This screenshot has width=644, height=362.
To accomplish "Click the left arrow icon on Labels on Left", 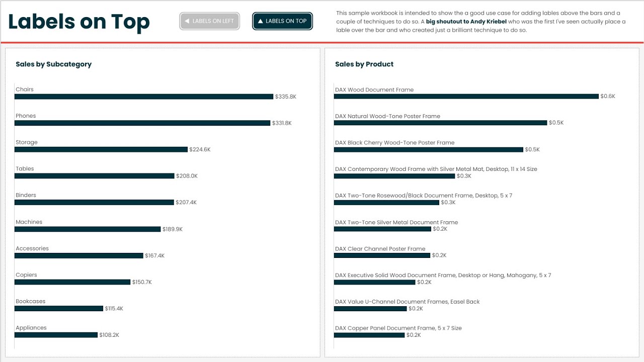I will click(x=187, y=21).
